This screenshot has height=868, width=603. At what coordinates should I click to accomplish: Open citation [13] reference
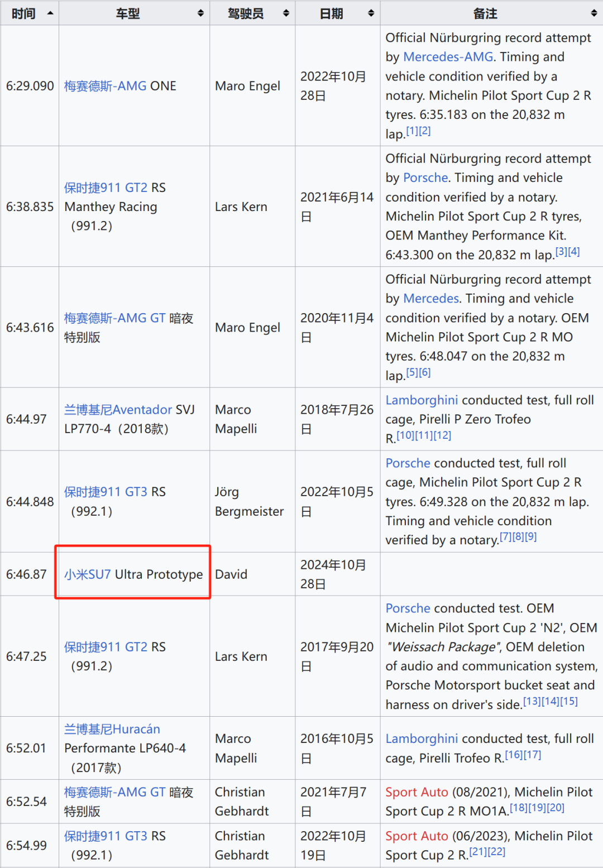[532, 702]
